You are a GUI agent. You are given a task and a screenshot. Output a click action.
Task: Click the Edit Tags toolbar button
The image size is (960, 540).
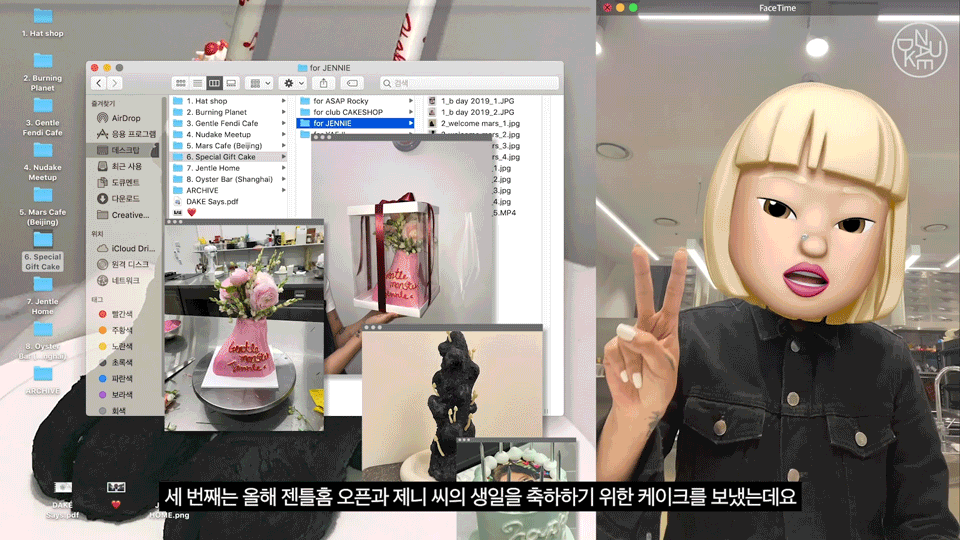(x=352, y=83)
